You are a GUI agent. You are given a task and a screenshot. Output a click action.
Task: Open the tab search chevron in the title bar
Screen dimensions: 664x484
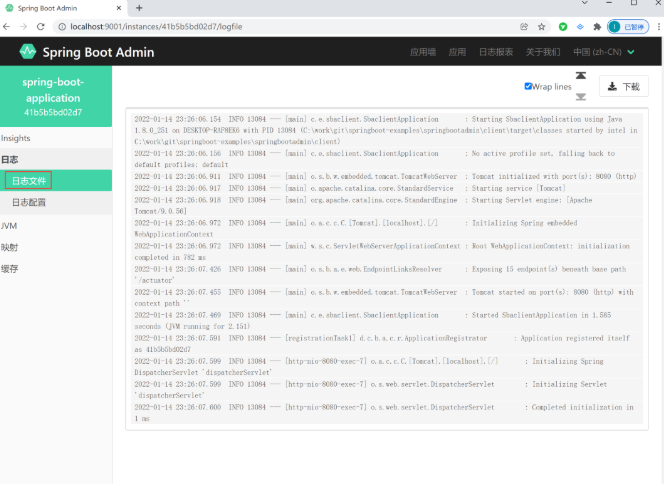(x=584, y=3)
